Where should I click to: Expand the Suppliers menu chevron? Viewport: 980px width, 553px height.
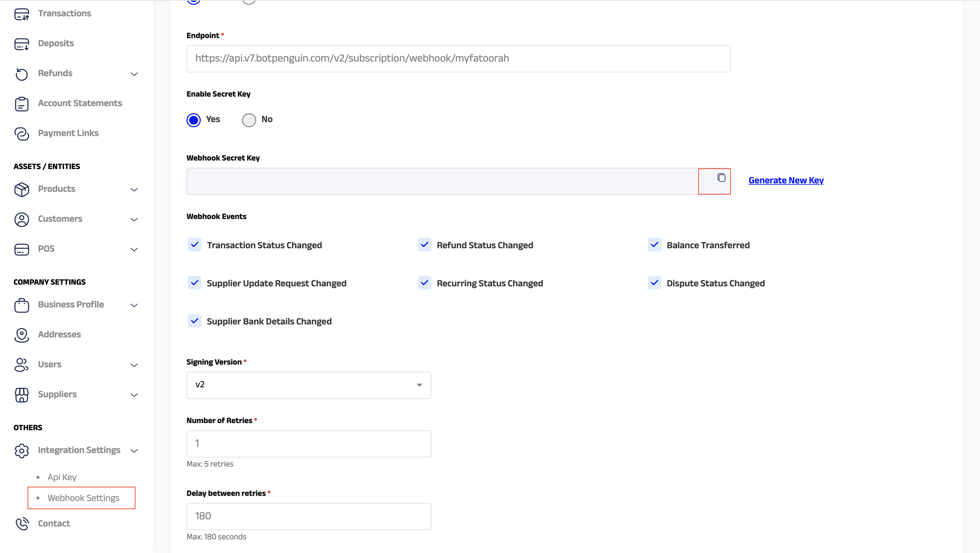coord(134,395)
